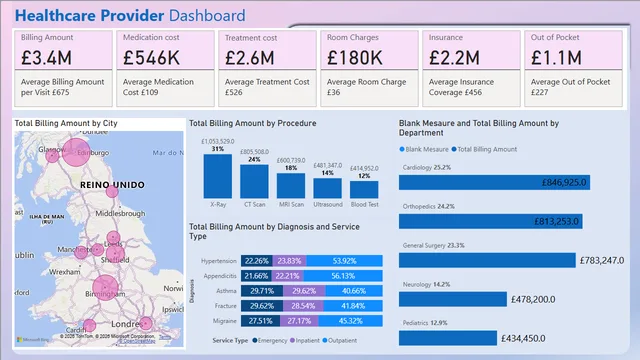Click the Cardiff bubble on the map

(x=89, y=325)
